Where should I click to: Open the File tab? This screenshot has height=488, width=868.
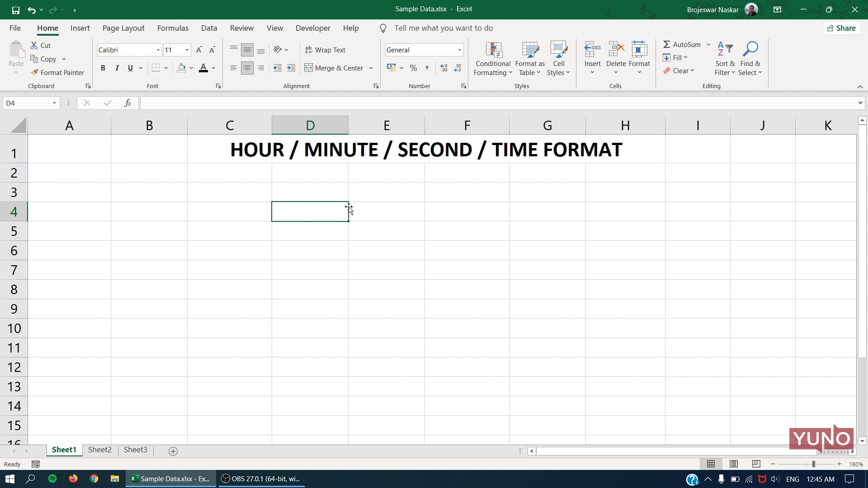[x=15, y=28]
